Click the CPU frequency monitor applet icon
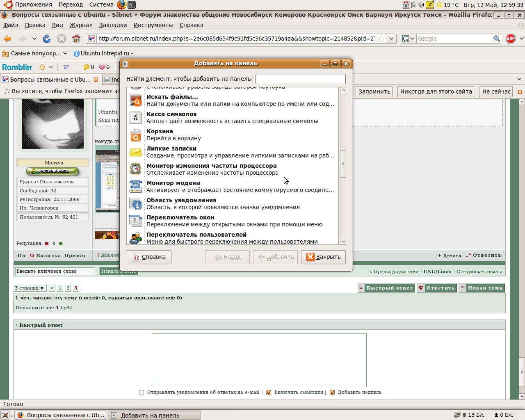 [135, 169]
